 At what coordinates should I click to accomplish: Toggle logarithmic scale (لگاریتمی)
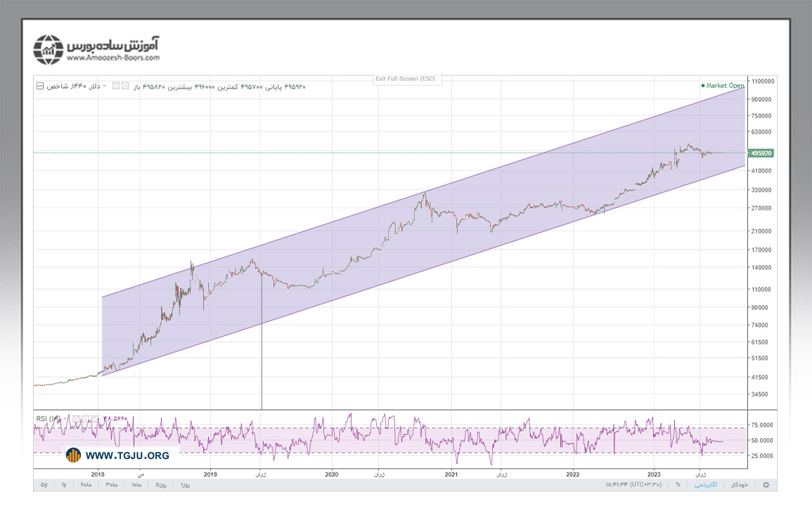pyautogui.click(x=704, y=485)
